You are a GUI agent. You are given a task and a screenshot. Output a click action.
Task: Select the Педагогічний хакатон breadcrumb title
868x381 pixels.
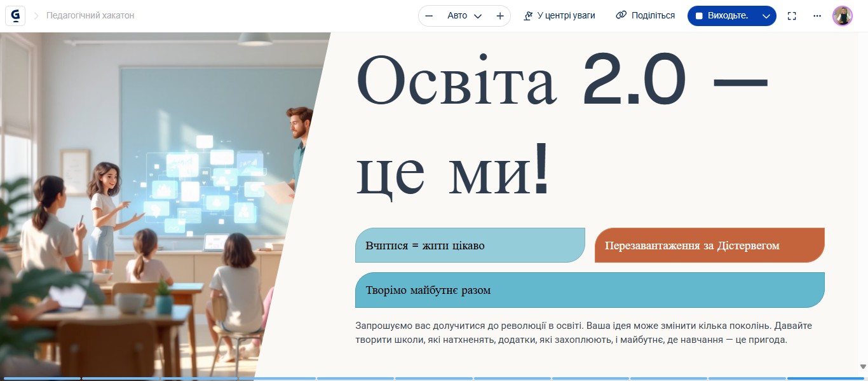point(90,15)
